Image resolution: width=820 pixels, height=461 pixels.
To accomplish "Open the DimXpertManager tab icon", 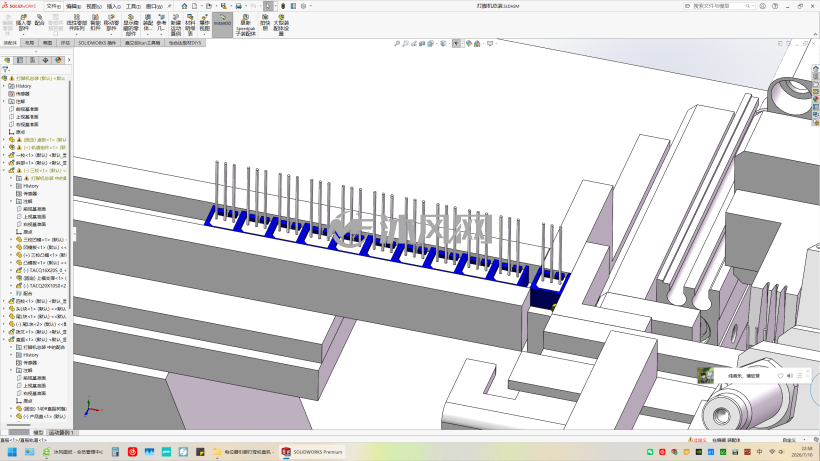I will (45, 60).
